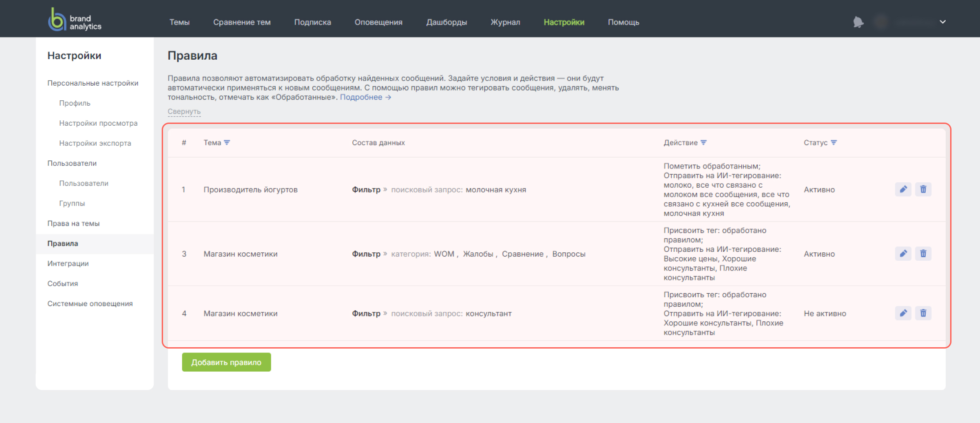Delete rule 1 Производитель йогуртов
The height and width of the screenshot is (423, 980).
pyautogui.click(x=923, y=189)
